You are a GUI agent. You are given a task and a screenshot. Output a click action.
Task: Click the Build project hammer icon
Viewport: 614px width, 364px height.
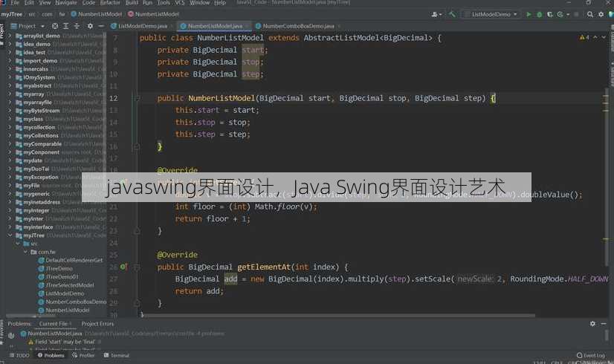coord(452,14)
